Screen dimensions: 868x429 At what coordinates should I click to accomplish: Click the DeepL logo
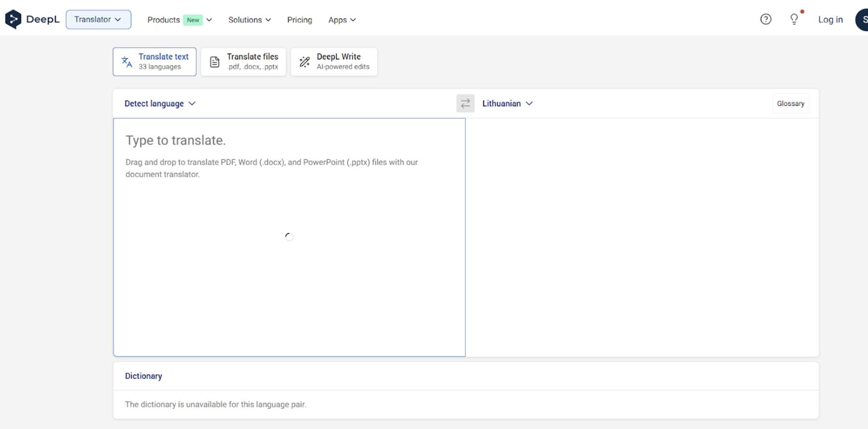coord(32,19)
